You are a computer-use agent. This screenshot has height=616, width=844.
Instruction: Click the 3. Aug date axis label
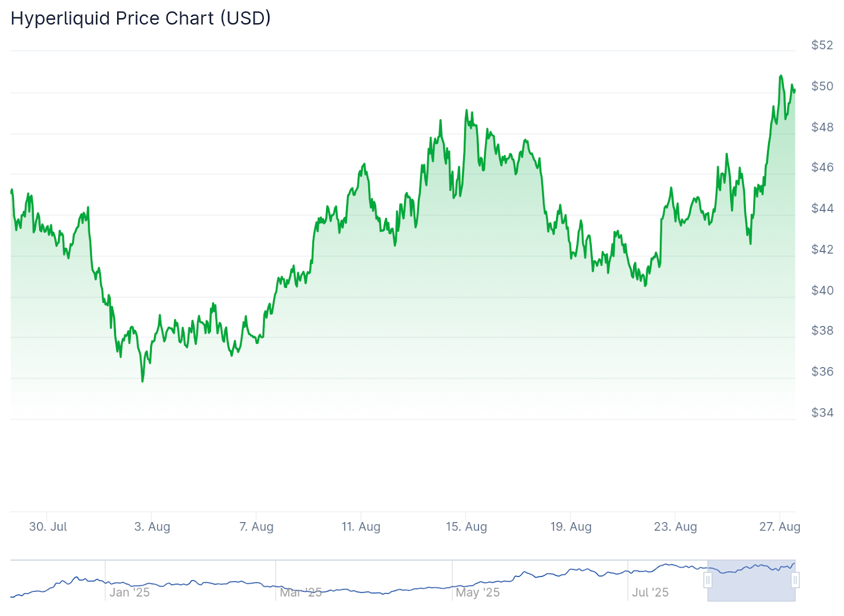[x=152, y=526]
